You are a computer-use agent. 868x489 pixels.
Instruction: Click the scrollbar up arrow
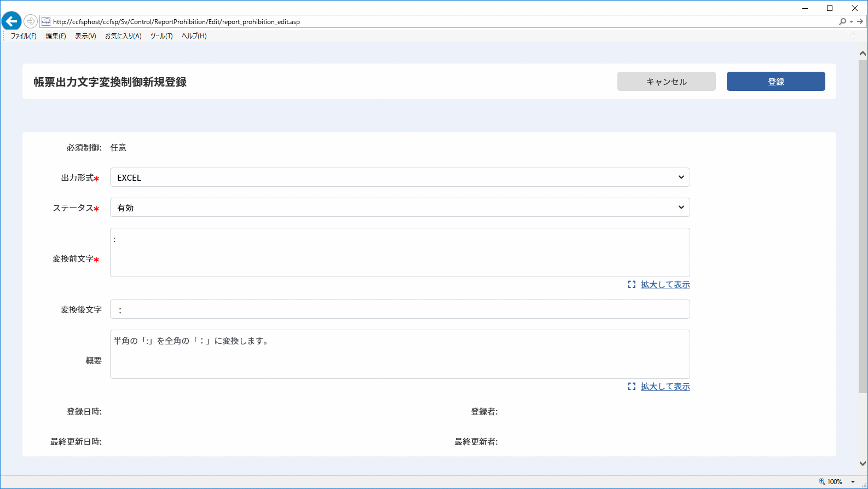point(863,54)
